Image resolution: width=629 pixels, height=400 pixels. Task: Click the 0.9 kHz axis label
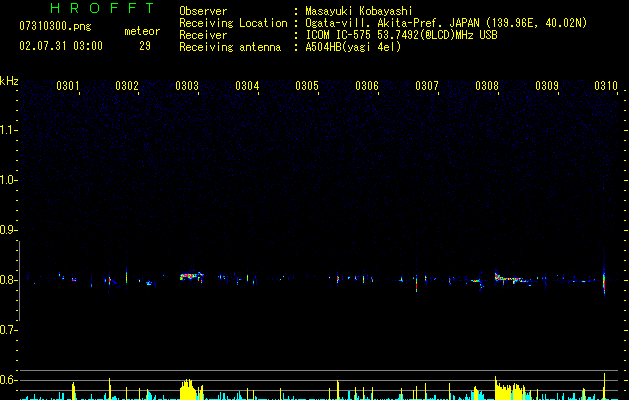pyautogui.click(x=8, y=230)
